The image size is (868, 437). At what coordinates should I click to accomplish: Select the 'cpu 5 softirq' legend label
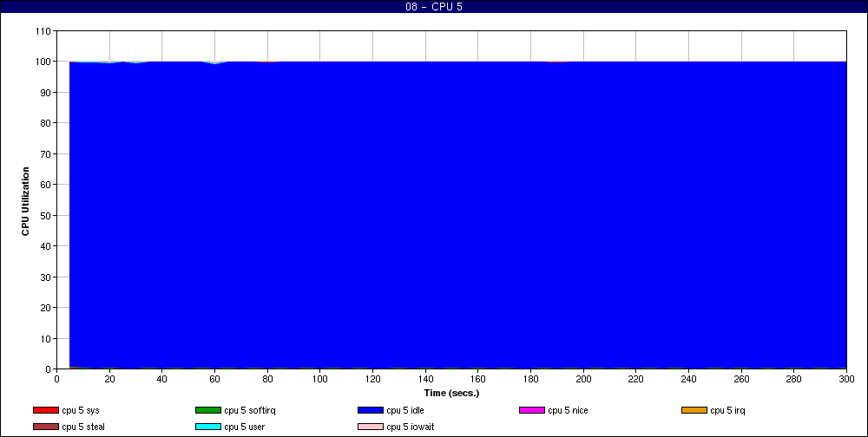coord(250,410)
